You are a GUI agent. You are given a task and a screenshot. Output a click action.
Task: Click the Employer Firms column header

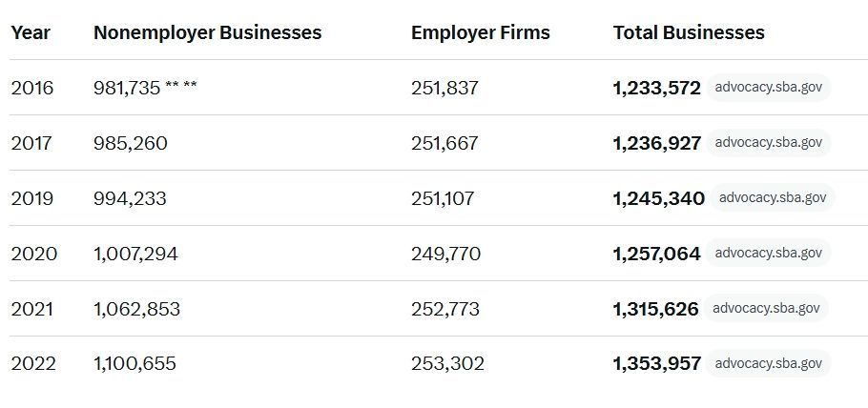tap(481, 32)
